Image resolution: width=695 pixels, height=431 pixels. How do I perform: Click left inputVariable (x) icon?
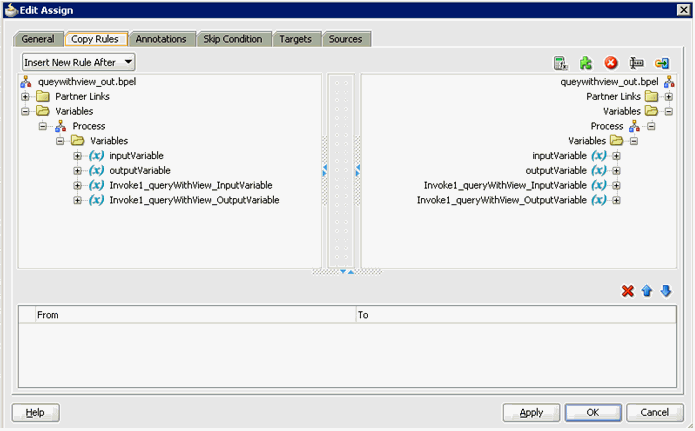96,156
